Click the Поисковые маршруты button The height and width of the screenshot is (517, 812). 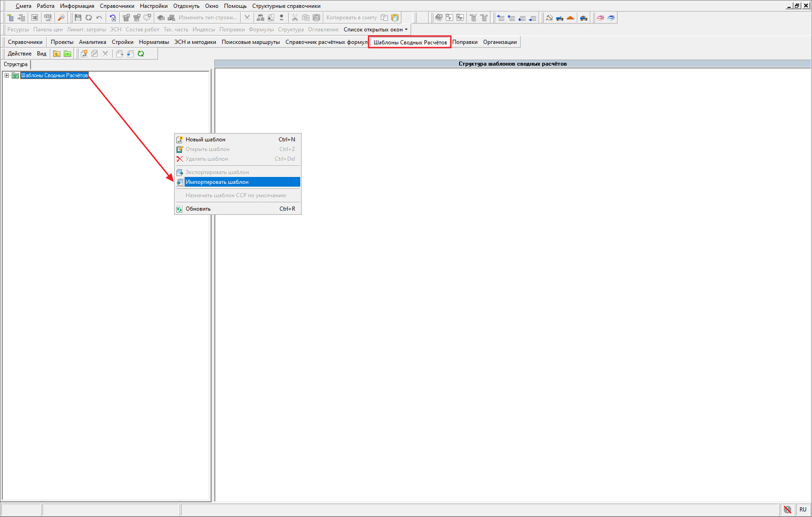tap(250, 42)
